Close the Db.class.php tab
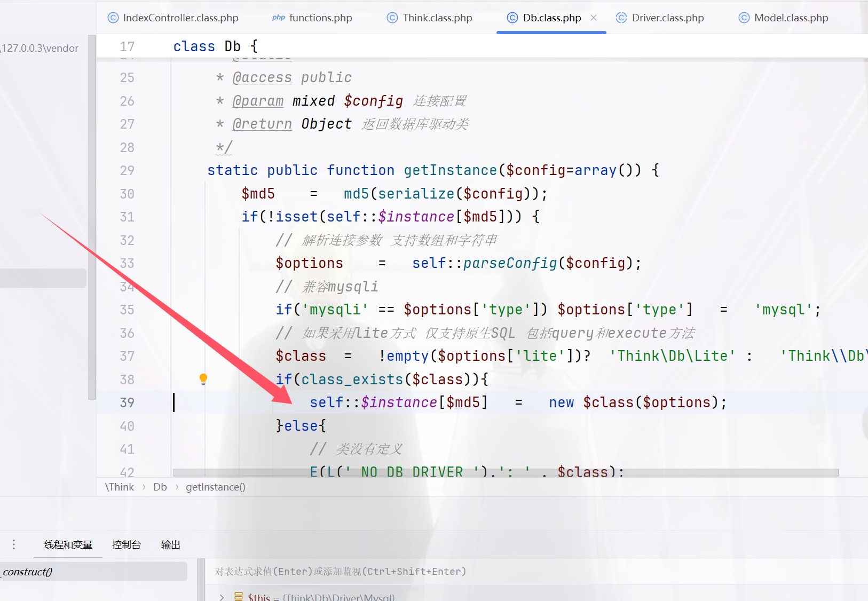The width and height of the screenshot is (868, 601). (594, 18)
